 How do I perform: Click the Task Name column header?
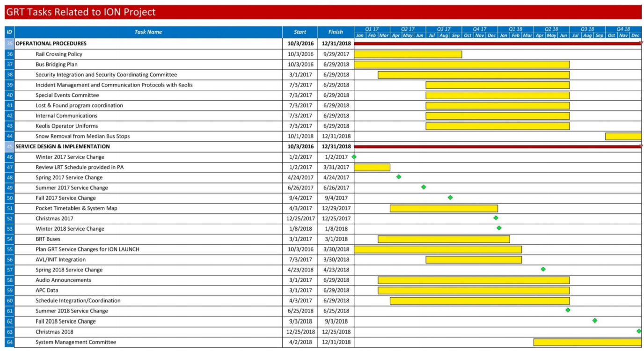click(x=148, y=32)
